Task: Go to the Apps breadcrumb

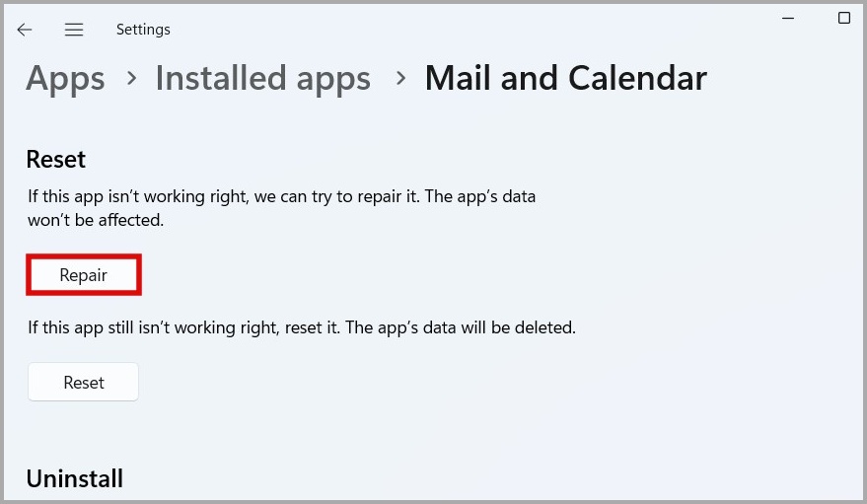Action: coord(65,79)
